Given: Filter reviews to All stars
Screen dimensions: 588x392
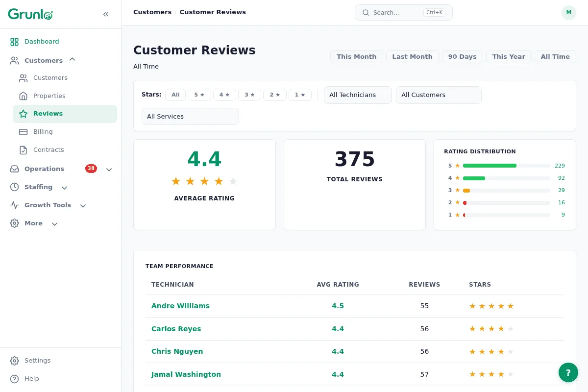Looking at the screenshot, I should click(175, 95).
